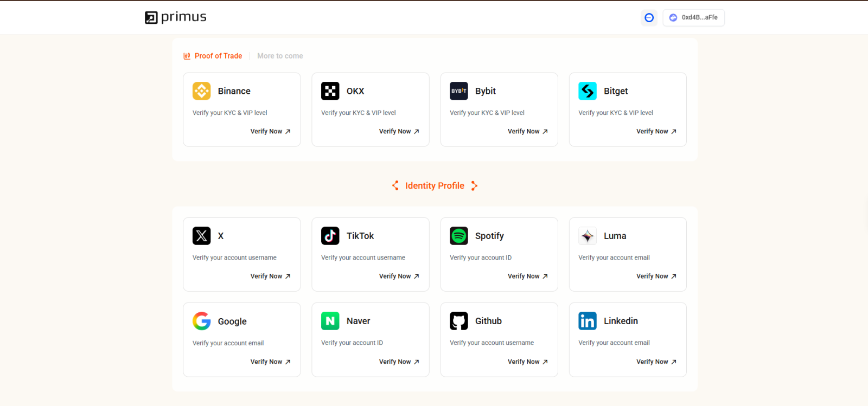Click the Spotify logo icon
This screenshot has width=868, height=406.
(458, 236)
